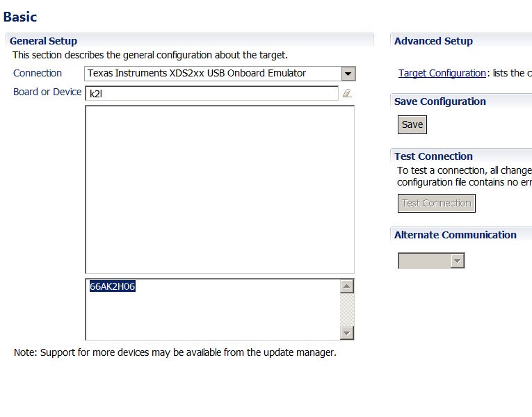This screenshot has width=532, height=417.
Task: Click the Test Connection section header
Action: pyautogui.click(x=433, y=156)
